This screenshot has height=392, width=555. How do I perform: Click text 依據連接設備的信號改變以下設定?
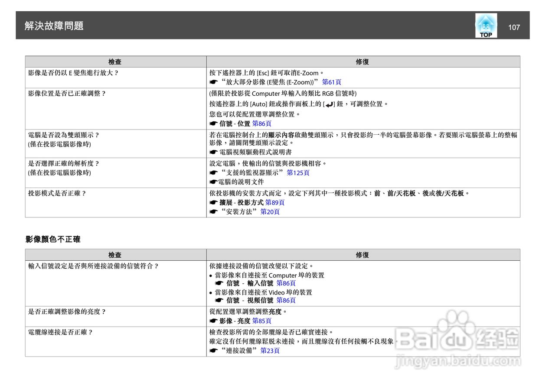point(261,266)
